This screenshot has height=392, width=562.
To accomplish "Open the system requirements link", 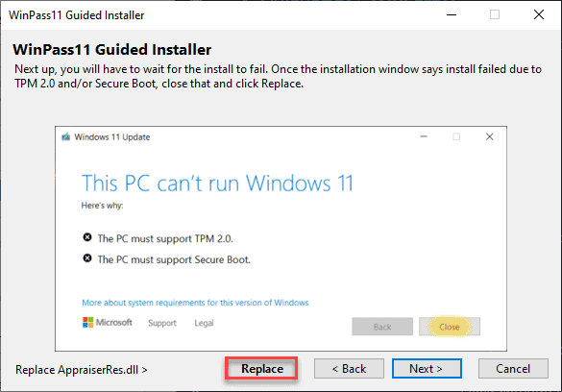I will pos(195,303).
